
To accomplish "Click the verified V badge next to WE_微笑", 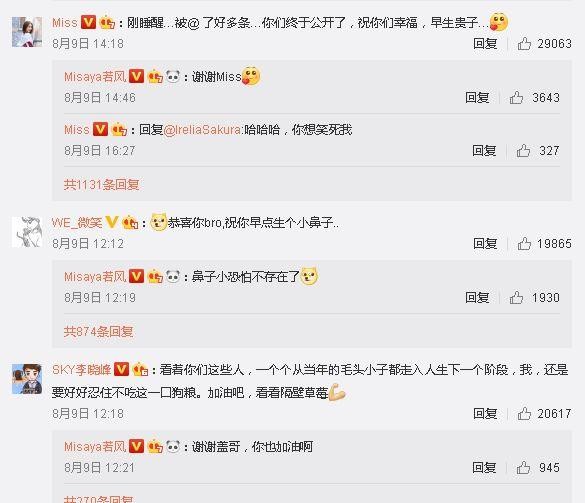I will pyautogui.click(x=112, y=222).
